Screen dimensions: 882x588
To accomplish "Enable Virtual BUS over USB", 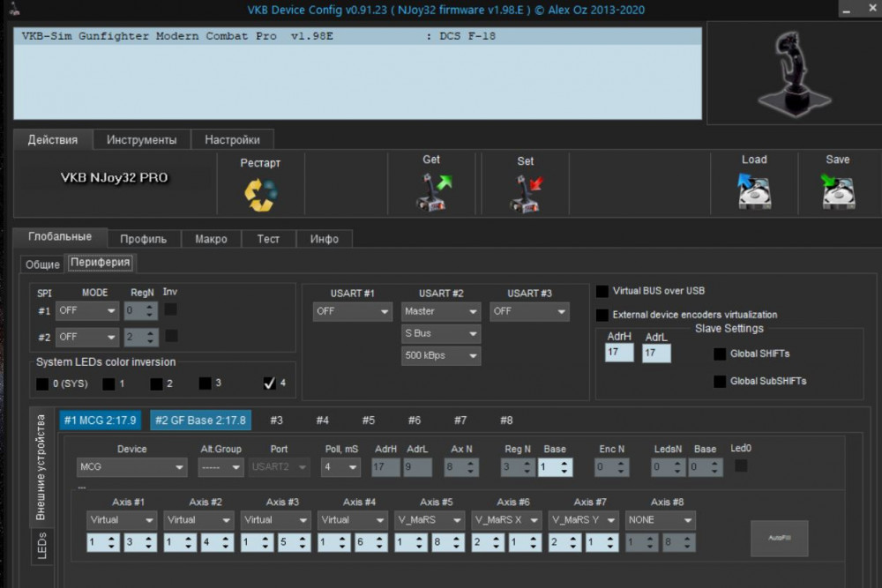I will coord(602,291).
